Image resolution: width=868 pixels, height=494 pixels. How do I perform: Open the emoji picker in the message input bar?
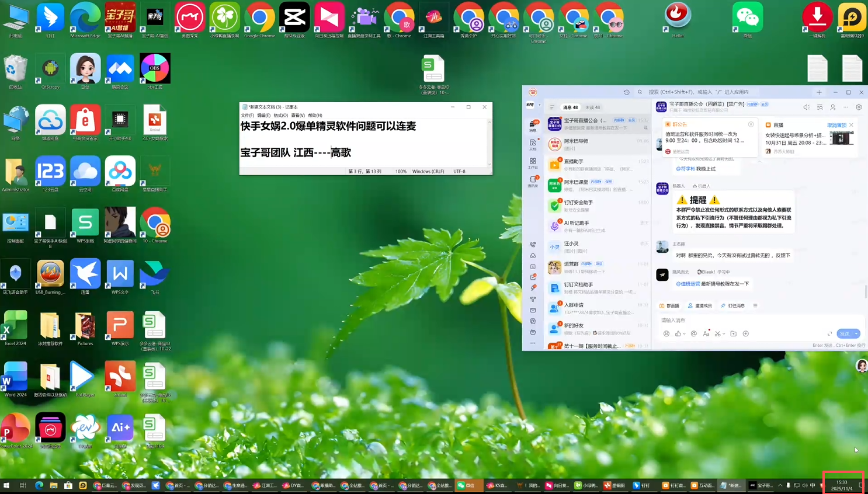[667, 333]
